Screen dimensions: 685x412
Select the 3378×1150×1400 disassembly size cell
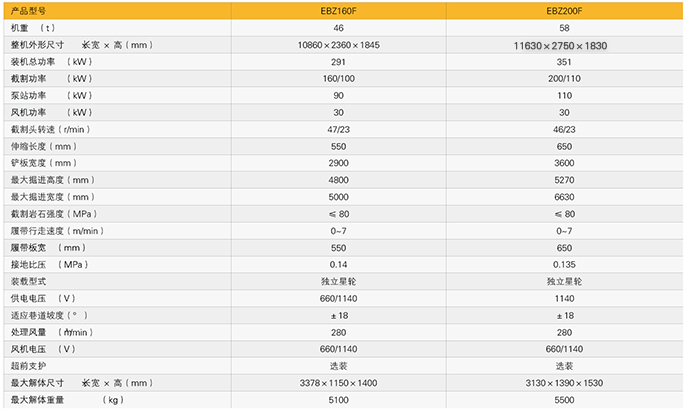click(338, 383)
